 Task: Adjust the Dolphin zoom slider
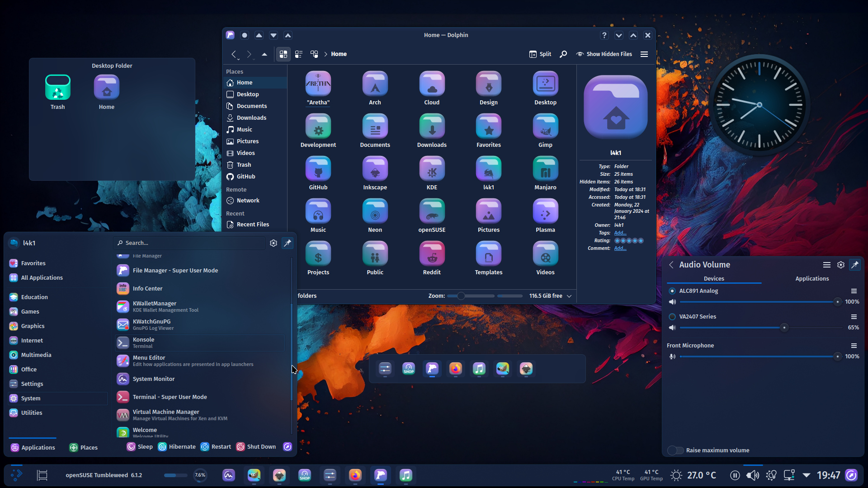click(470, 296)
